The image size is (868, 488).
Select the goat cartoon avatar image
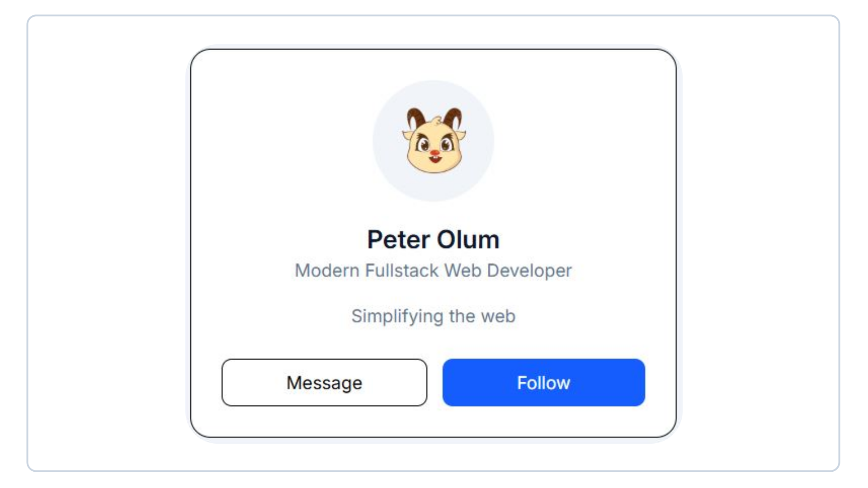pos(434,141)
